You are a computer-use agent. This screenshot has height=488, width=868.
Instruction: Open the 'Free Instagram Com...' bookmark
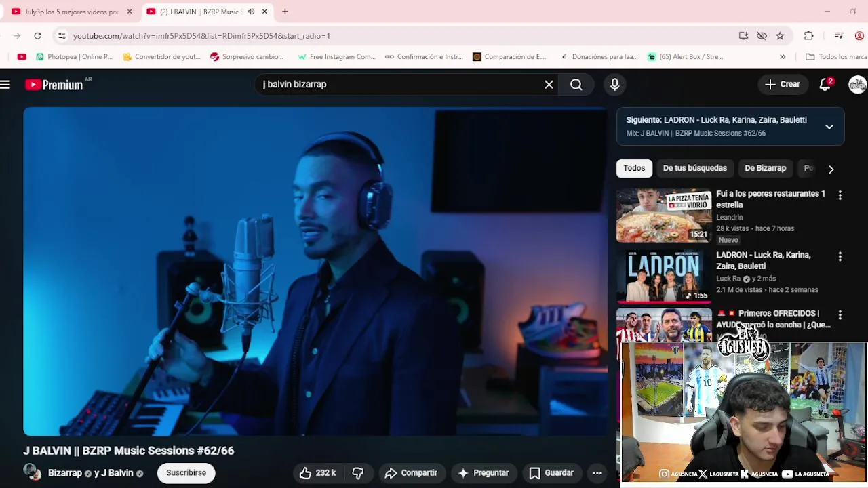click(336, 57)
